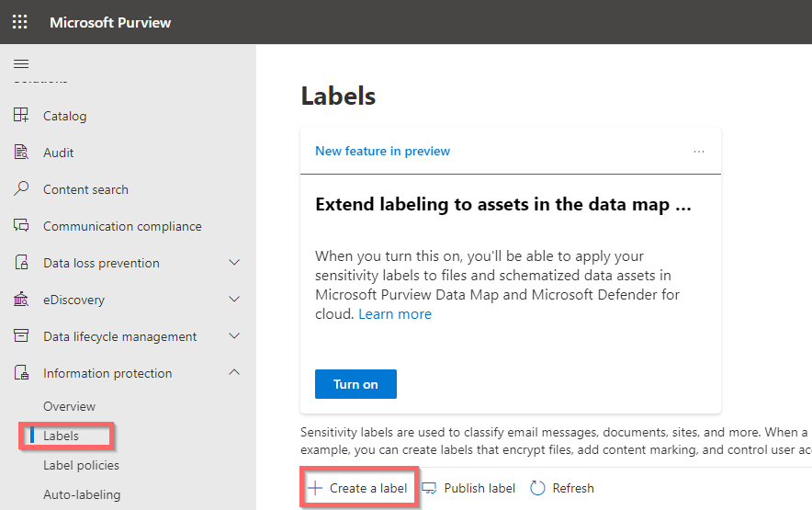Click the plus icon beside Create a label
Screen dimensions: 812x510
315,488
